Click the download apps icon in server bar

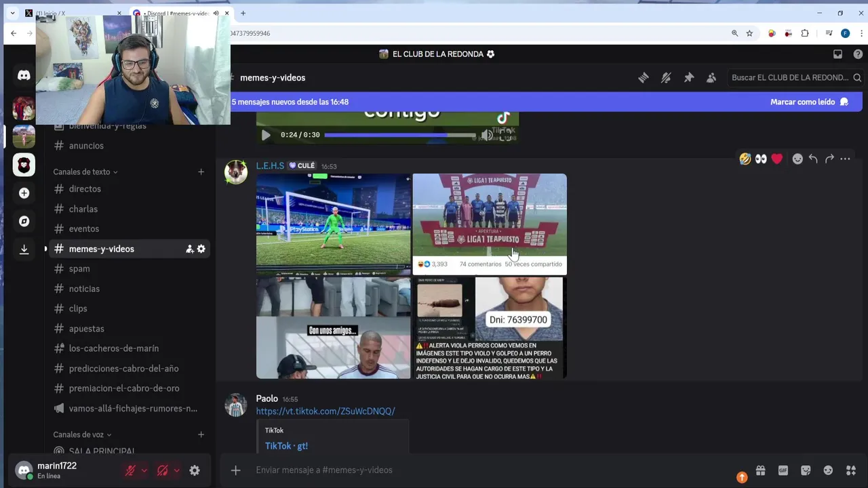coord(24,249)
